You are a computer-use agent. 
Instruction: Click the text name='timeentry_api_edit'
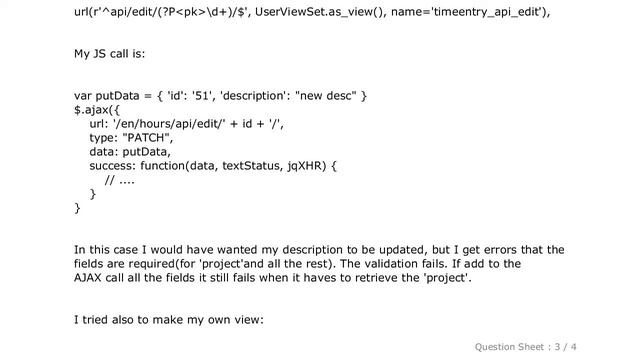pyautogui.click(x=469, y=12)
